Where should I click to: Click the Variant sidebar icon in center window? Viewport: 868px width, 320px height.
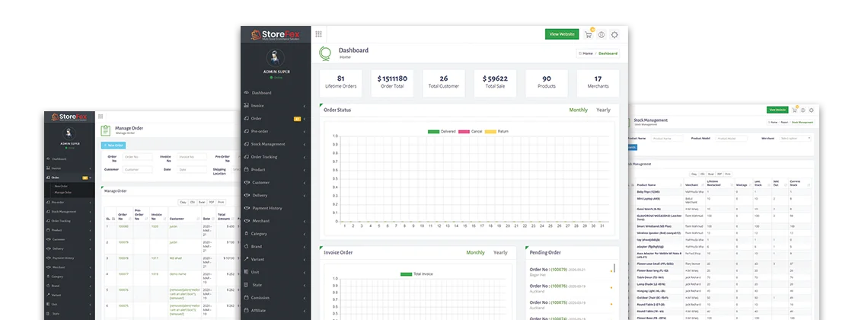pyautogui.click(x=247, y=259)
